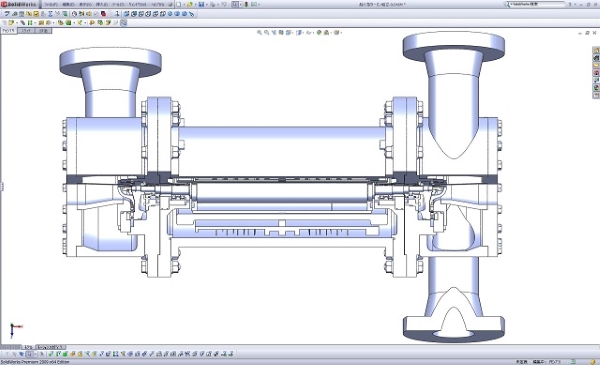Toggle the highlighted select button in title toolbar
This screenshot has width=600, height=365.
[235, 5]
